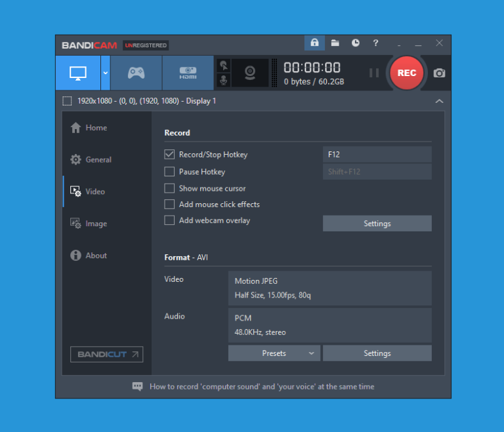Click the Home house icon
This screenshot has height=432, width=504.
click(x=75, y=128)
